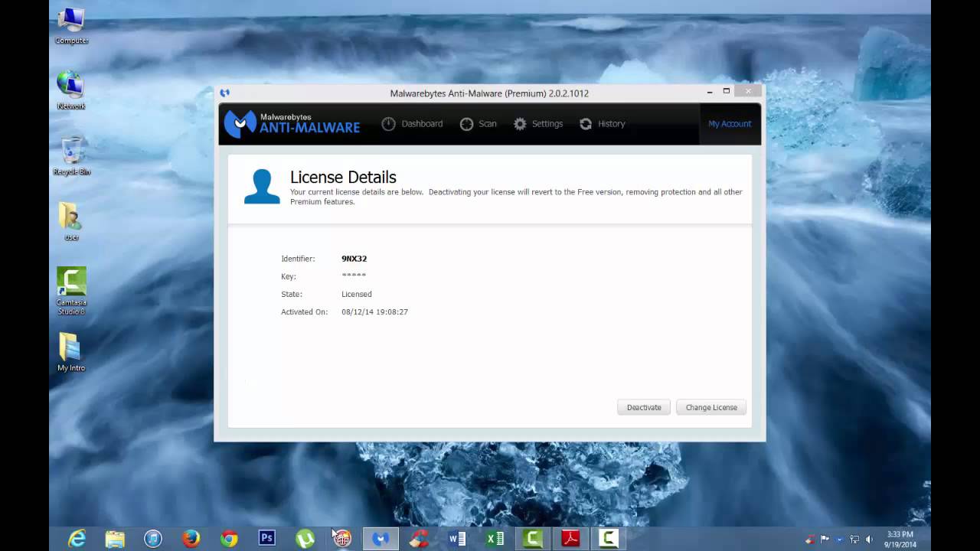This screenshot has height=551, width=980.
Task: Open Microsoft Excel from the taskbar
Action: 495,539
